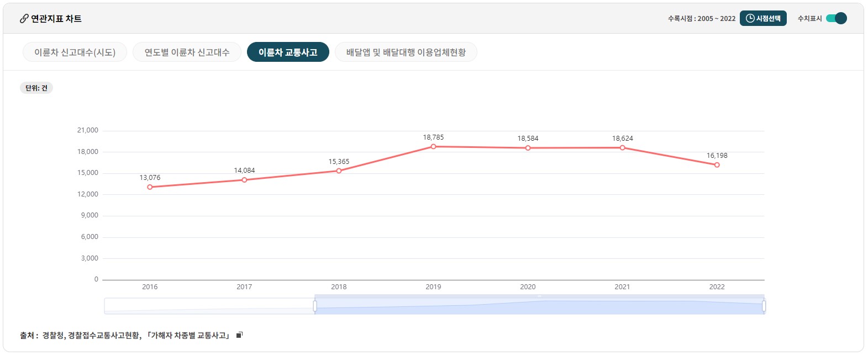Click the 16,198 value label

[x=717, y=156]
